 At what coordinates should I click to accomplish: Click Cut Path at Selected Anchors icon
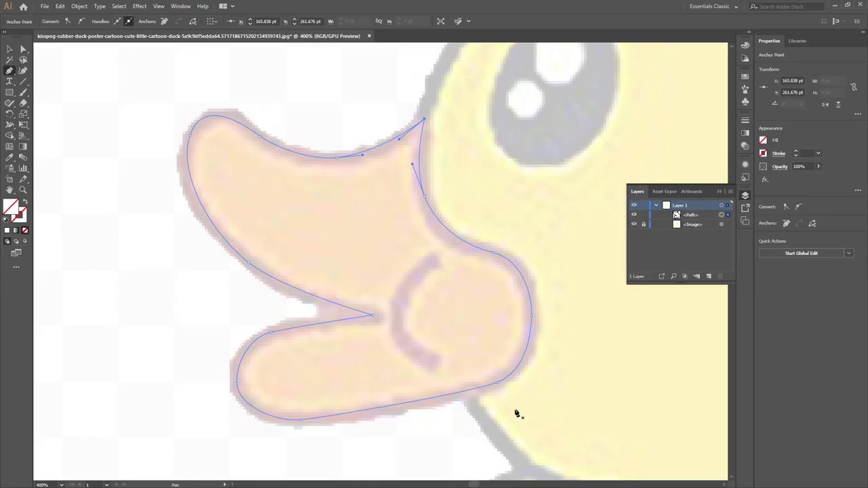[193, 21]
